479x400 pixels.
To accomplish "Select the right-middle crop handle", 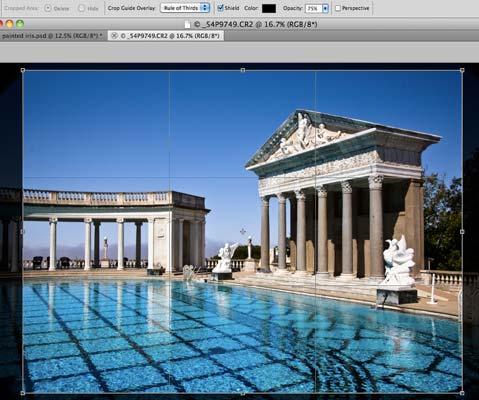I will pyautogui.click(x=462, y=231).
